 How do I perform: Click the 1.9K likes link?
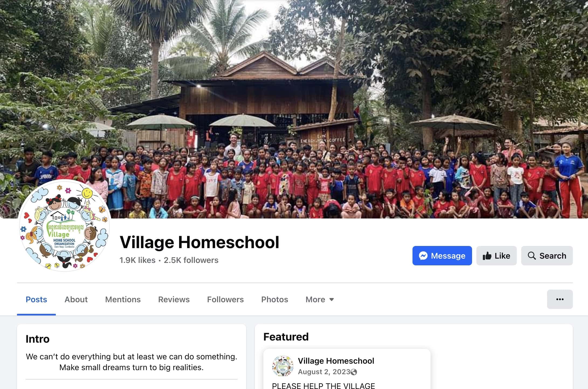137,260
